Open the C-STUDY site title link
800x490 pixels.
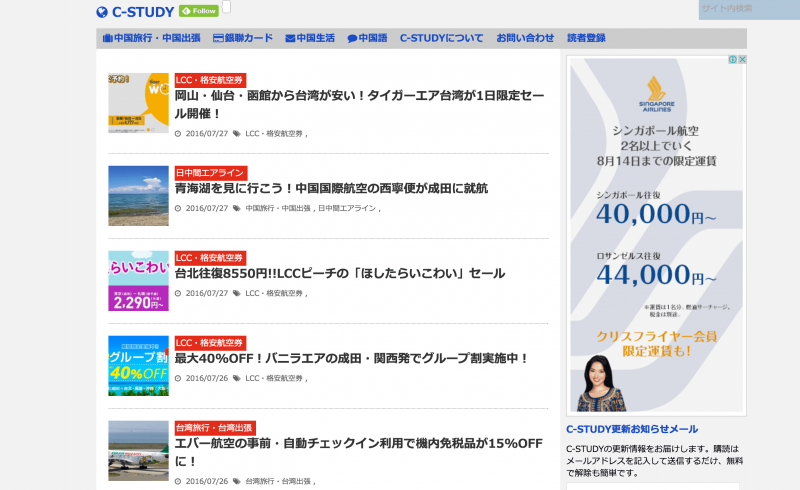pyautogui.click(x=143, y=12)
